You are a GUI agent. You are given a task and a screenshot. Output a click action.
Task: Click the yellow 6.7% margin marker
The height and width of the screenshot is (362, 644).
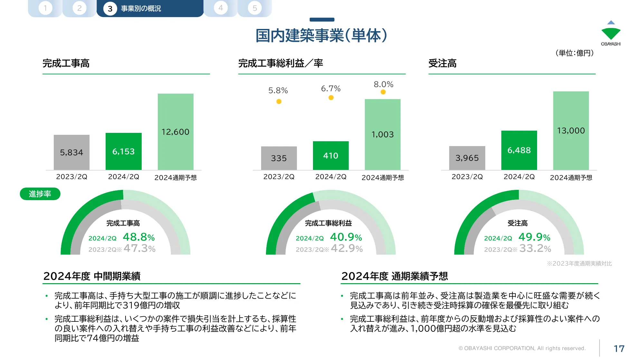pyautogui.click(x=331, y=97)
